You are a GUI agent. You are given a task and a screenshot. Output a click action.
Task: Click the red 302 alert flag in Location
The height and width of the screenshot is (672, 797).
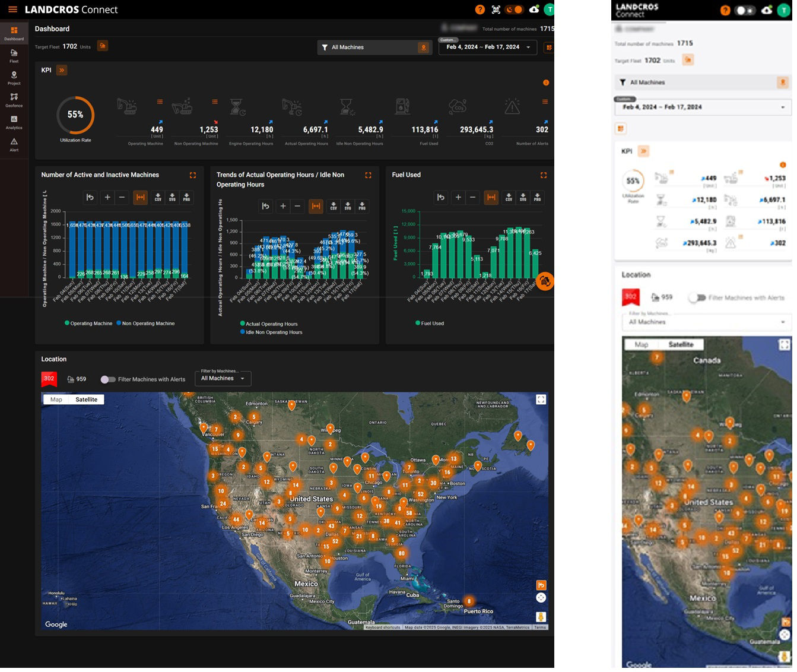(x=49, y=380)
